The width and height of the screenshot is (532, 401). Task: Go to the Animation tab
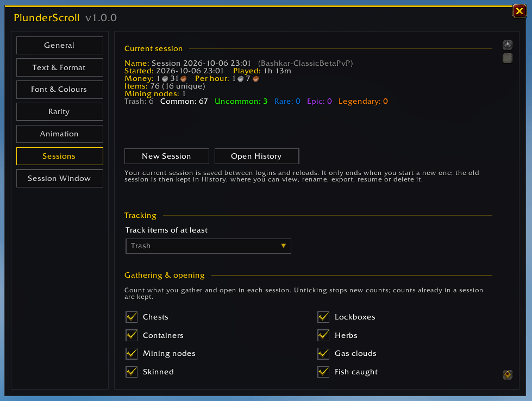(x=60, y=134)
